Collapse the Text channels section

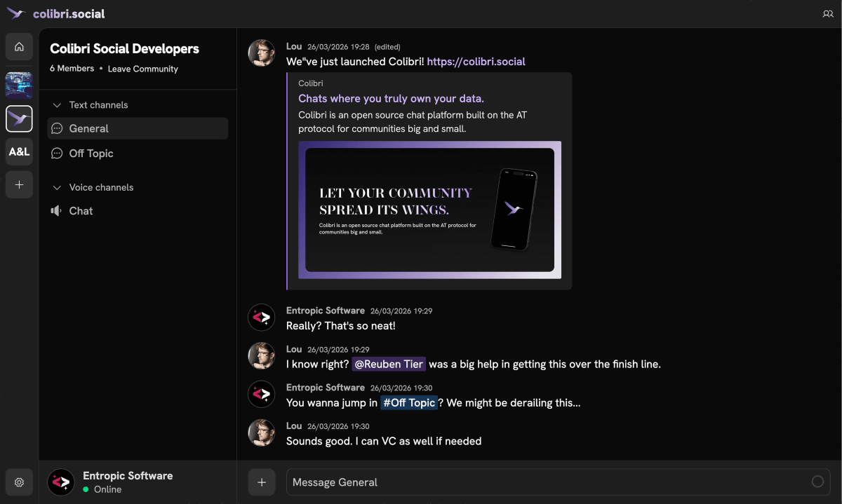(x=58, y=105)
